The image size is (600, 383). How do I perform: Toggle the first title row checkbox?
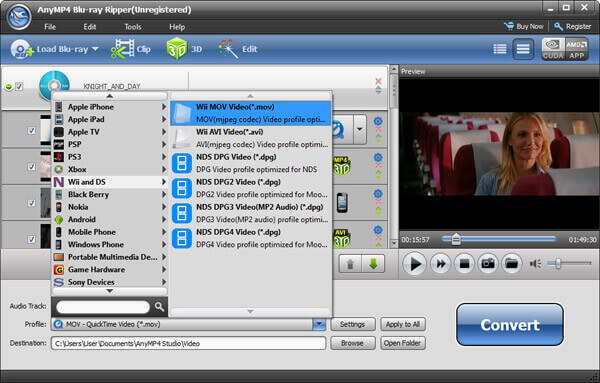(x=32, y=130)
